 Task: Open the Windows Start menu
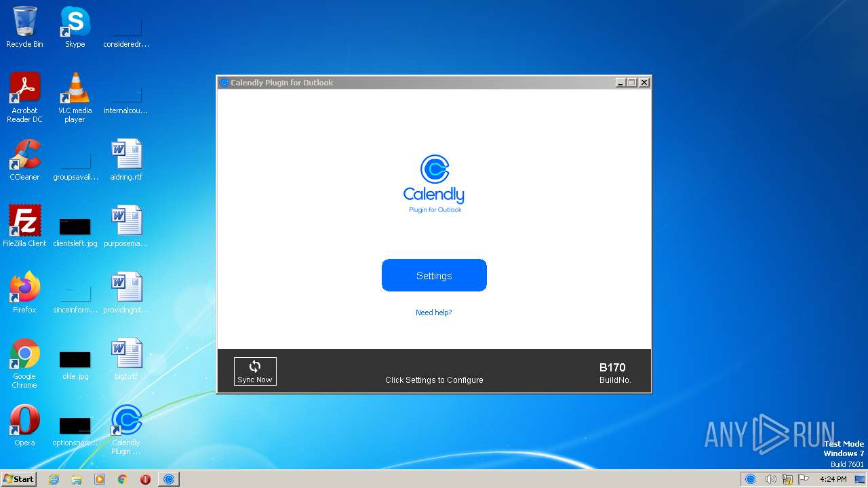click(x=19, y=479)
